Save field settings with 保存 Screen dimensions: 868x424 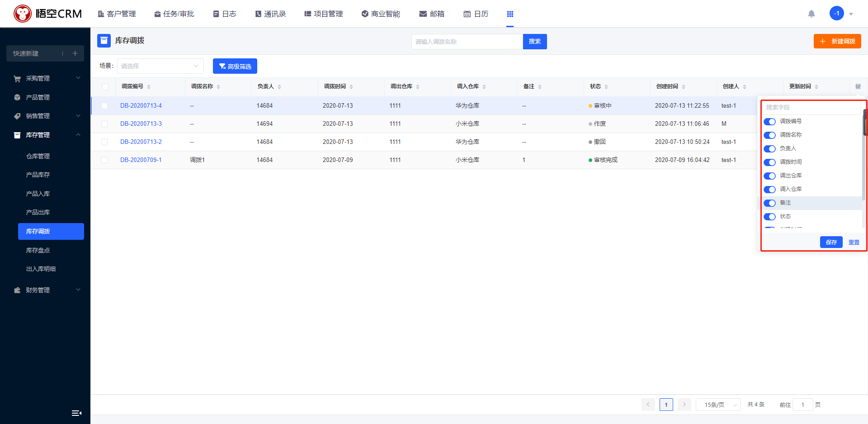tap(831, 242)
